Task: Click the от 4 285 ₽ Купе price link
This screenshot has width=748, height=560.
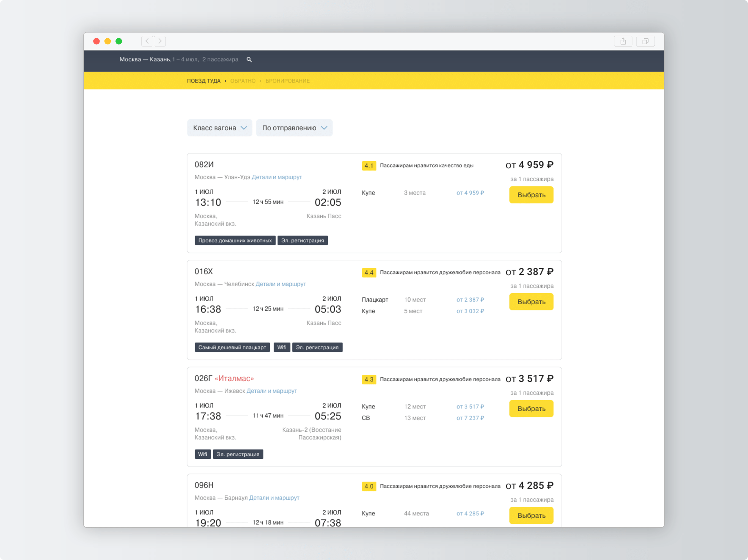Action: pyautogui.click(x=470, y=513)
